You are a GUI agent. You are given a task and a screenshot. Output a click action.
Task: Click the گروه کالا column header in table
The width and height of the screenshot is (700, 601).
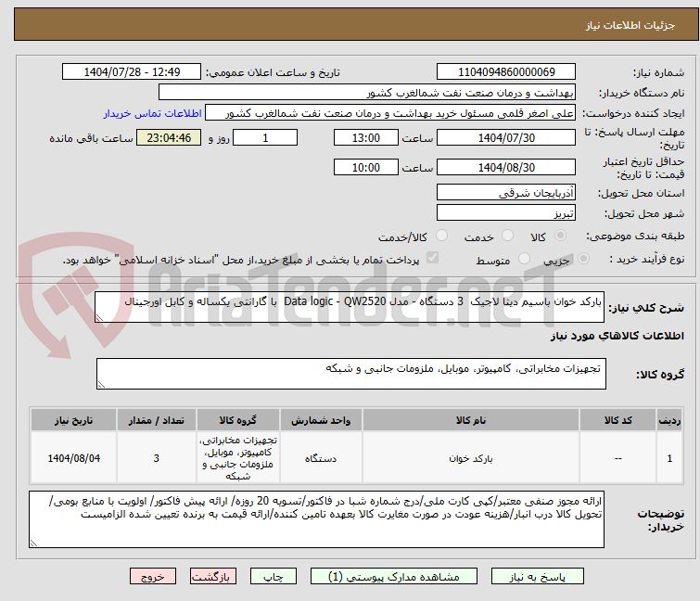[x=238, y=420]
